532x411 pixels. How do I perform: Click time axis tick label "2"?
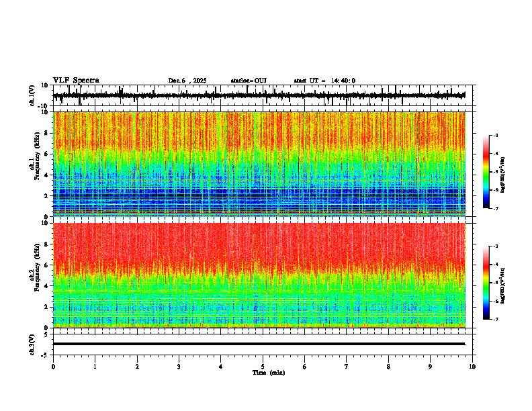(x=137, y=367)
